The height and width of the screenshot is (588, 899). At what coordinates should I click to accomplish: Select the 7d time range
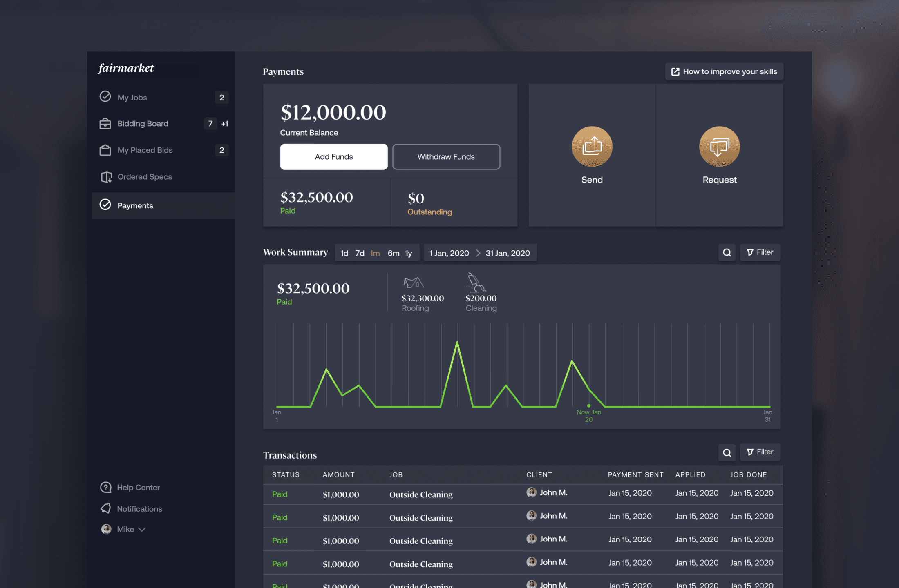pyautogui.click(x=360, y=253)
